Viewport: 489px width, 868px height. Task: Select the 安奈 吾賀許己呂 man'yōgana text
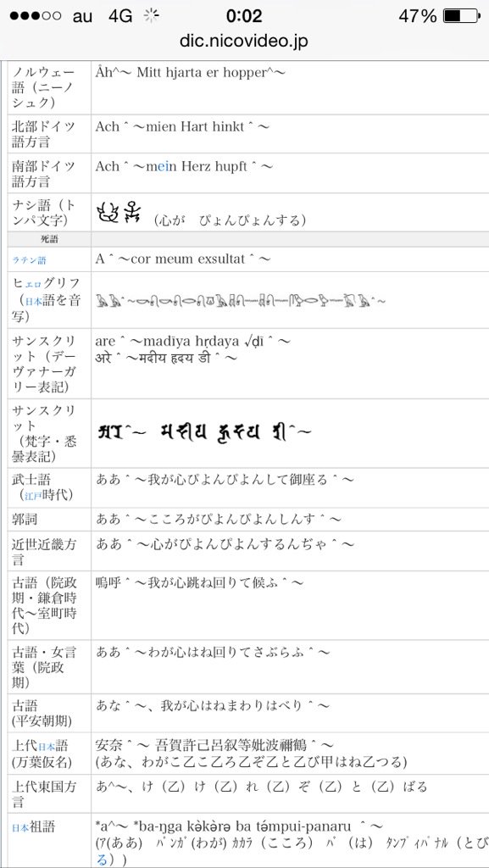[214, 745]
